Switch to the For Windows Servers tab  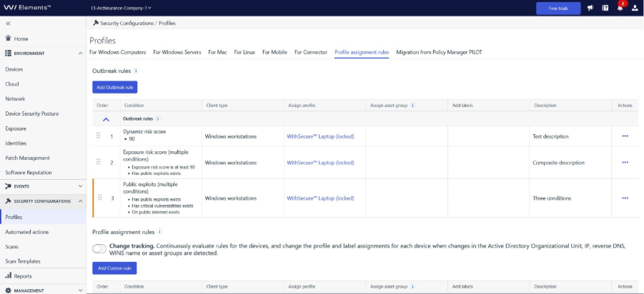point(177,52)
